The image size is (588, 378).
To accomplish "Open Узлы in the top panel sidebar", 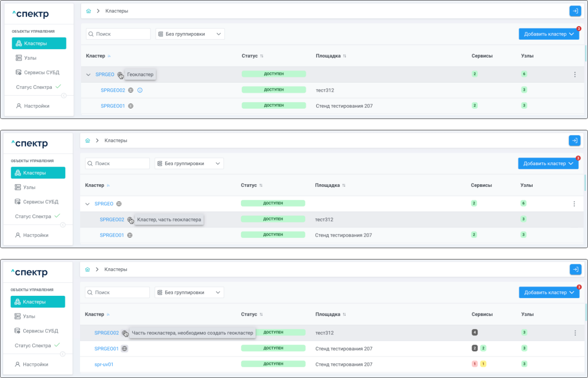I will (30, 58).
